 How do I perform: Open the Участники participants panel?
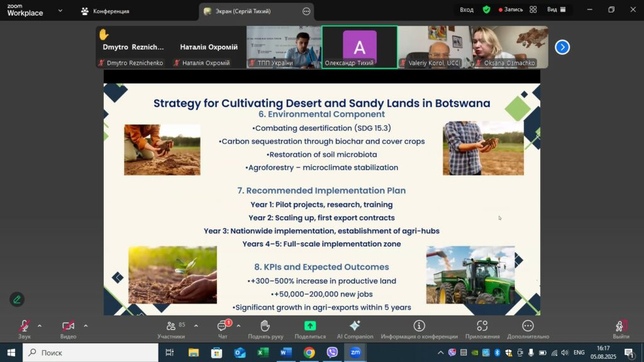tap(171, 327)
